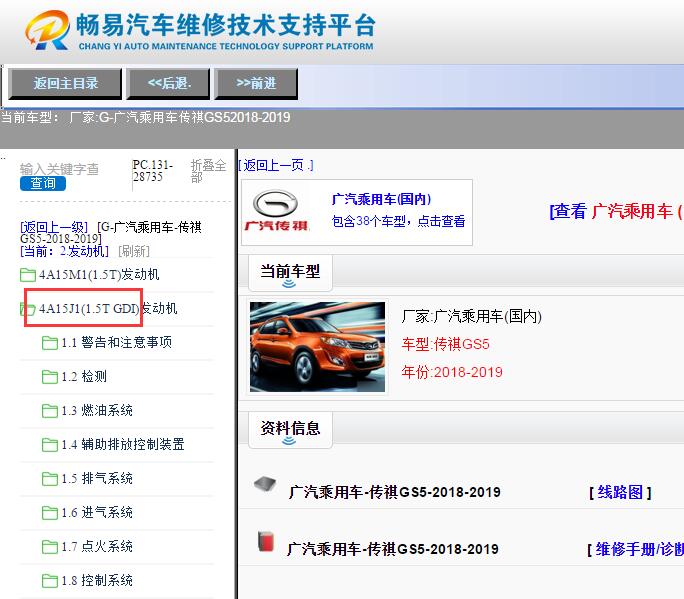Open the 维修手册/诊断 link
684x599 pixels.
point(640,549)
